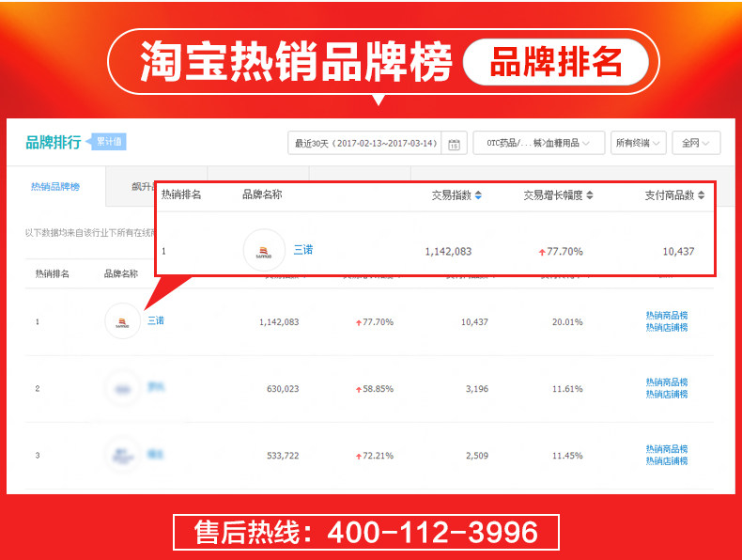The width and height of the screenshot is (742, 560).
Task: Click the 11.61% value
Action: (567, 389)
